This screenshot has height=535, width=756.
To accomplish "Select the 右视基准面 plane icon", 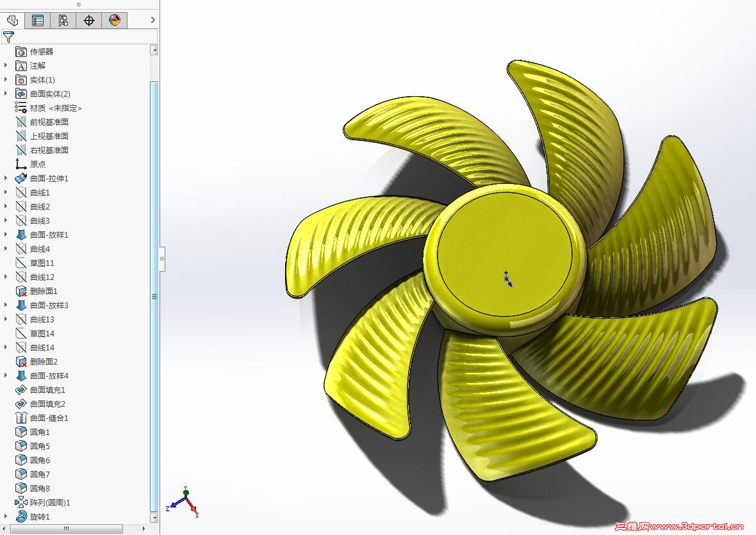I will (21, 150).
